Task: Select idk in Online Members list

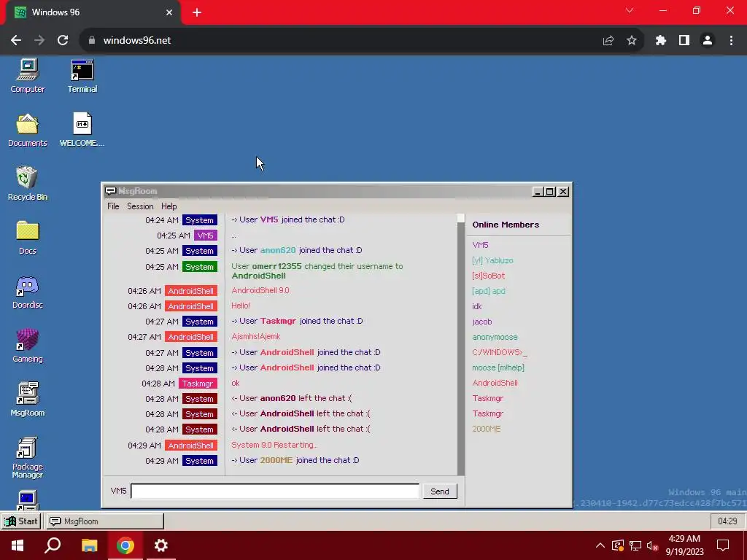Action: (477, 306)
